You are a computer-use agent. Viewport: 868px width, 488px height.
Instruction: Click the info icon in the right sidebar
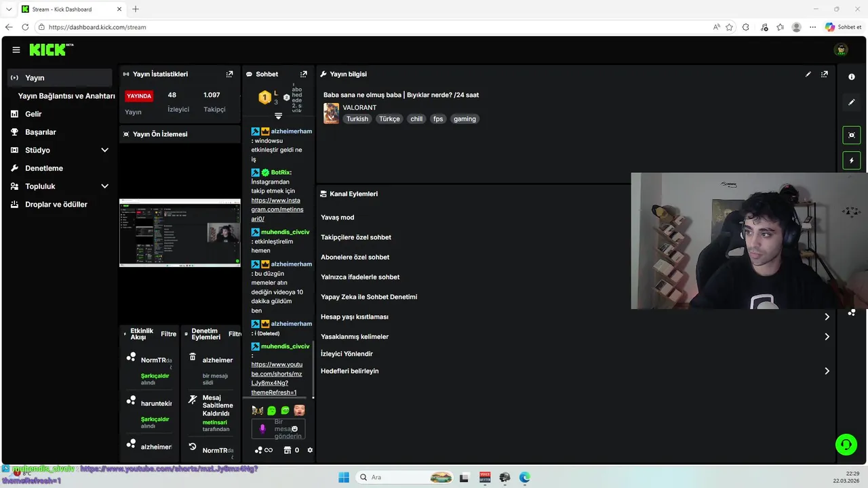[852, 77]
